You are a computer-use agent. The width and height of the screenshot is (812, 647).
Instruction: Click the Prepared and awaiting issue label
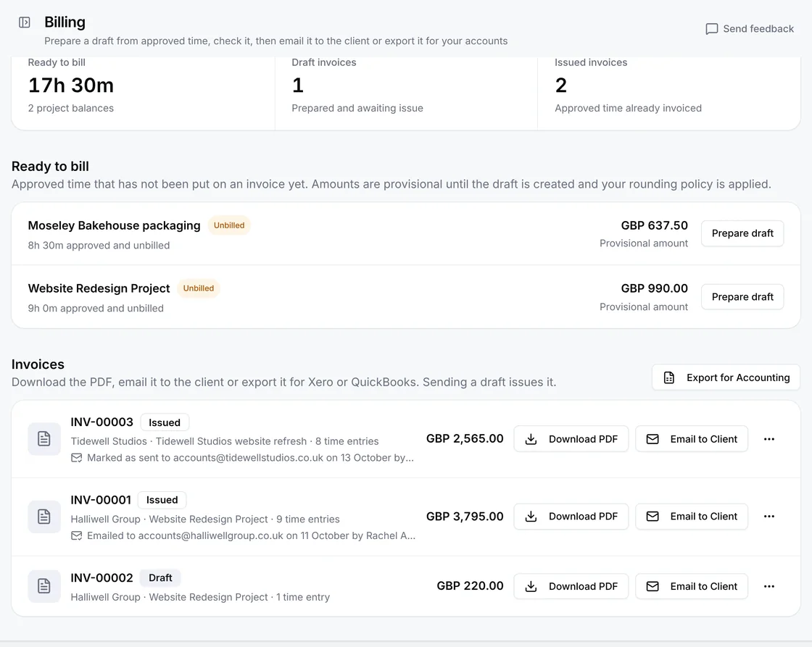[357, 108]
